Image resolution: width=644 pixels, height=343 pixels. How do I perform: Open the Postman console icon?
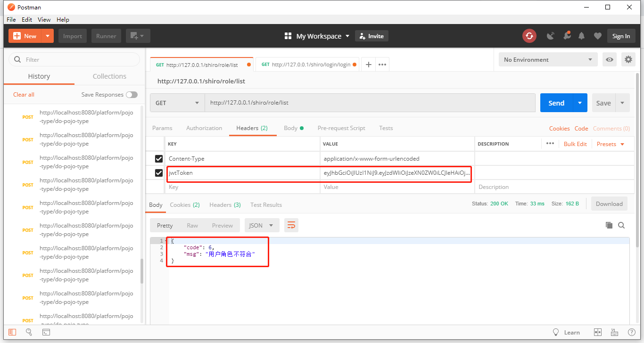click(46, 332)
